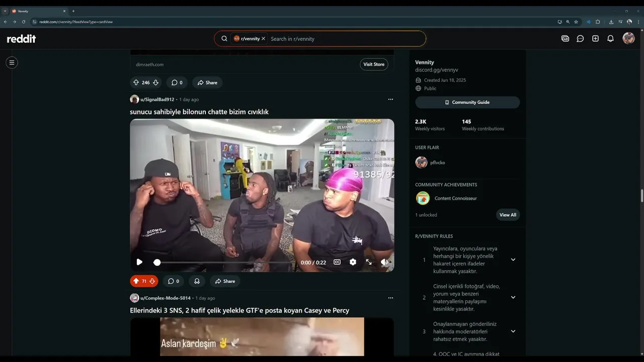The width and height of the screenshot is (644, 362).
Task: Remove upvote on the 71-point post
Action: (136, 281)
